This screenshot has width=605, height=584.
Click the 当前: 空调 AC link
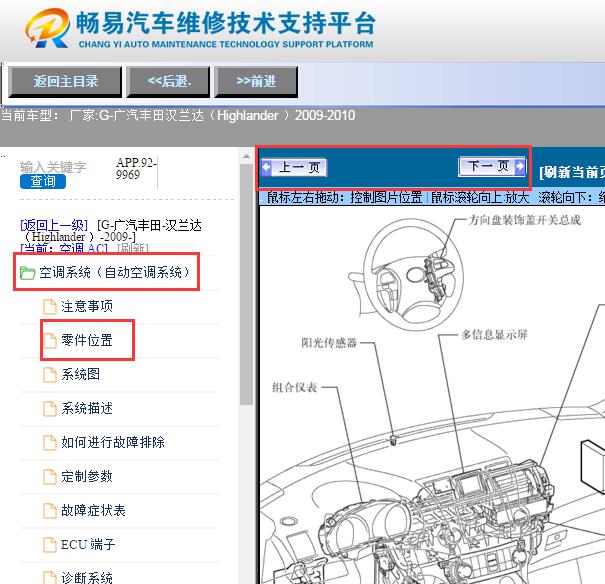pos(64,248)
